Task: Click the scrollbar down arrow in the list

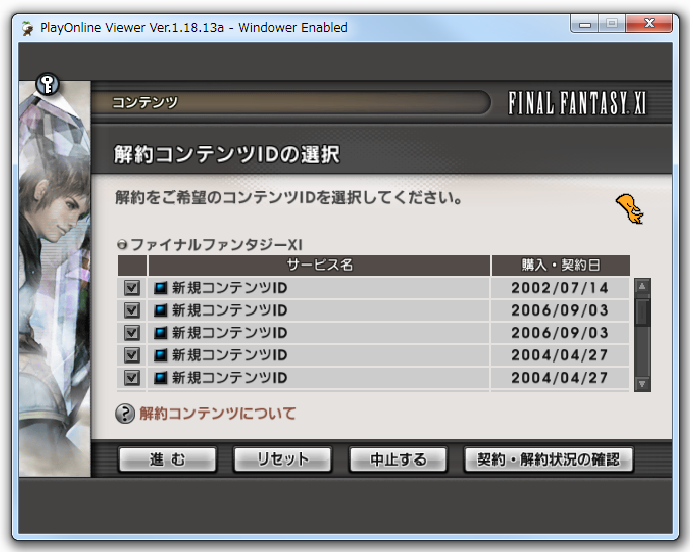Action: point(642,383)
